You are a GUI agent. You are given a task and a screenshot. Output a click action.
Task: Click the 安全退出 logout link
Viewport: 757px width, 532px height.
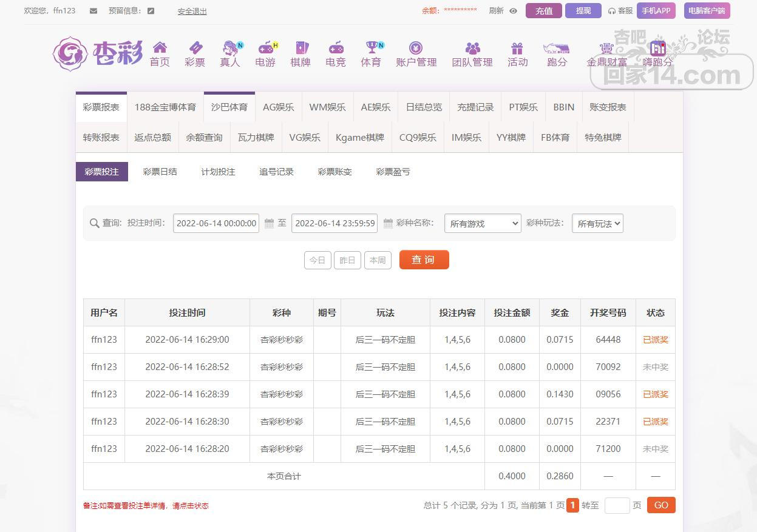[192, 11]
